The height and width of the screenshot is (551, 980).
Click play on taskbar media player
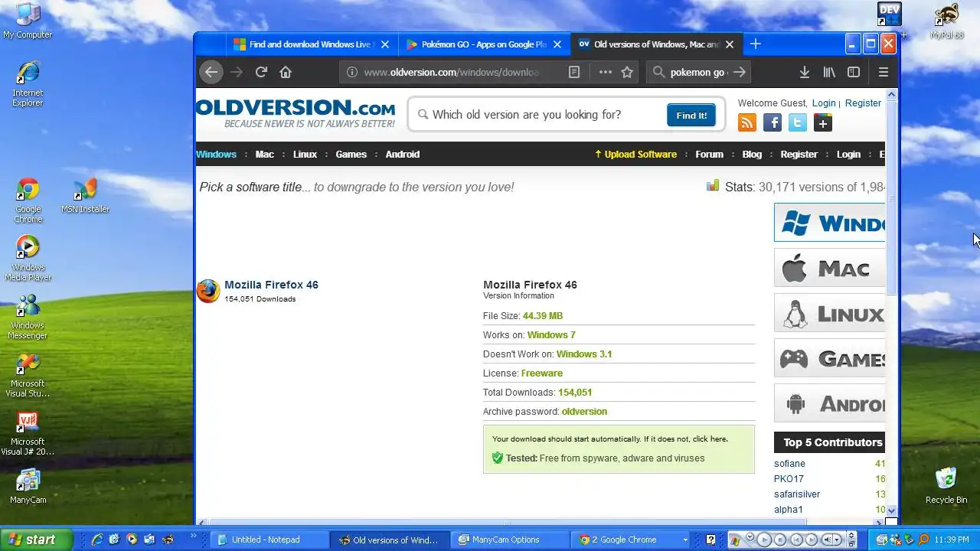[x=763, y=540]
